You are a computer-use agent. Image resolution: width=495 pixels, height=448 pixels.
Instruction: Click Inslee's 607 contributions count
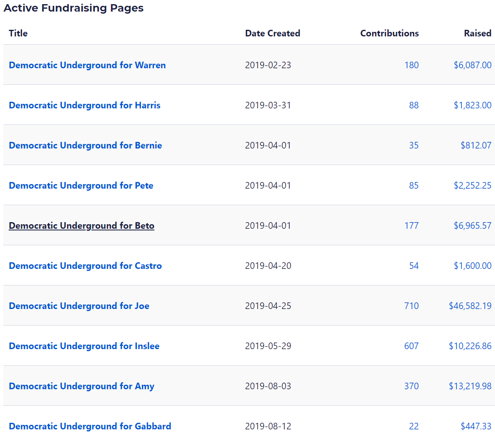[411, 346]
